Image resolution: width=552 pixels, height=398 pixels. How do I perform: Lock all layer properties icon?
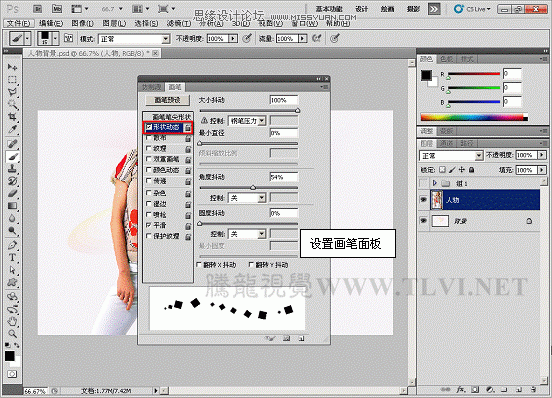471,170
